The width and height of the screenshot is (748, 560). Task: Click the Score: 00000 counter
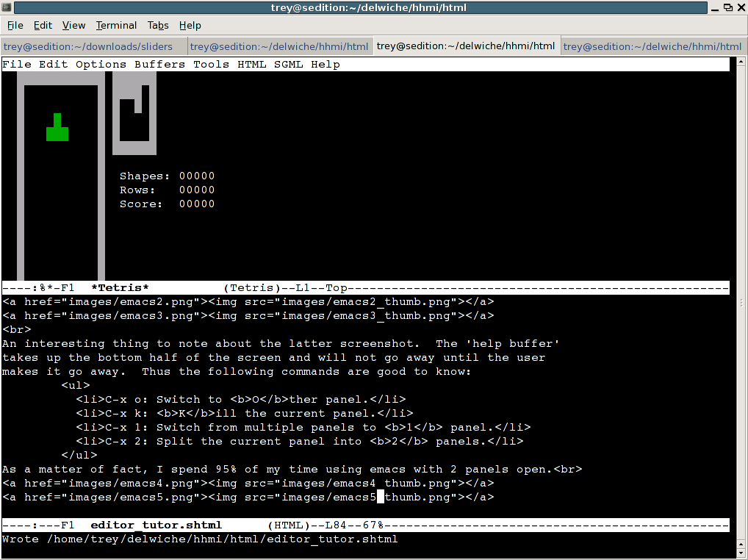point(167,204)
